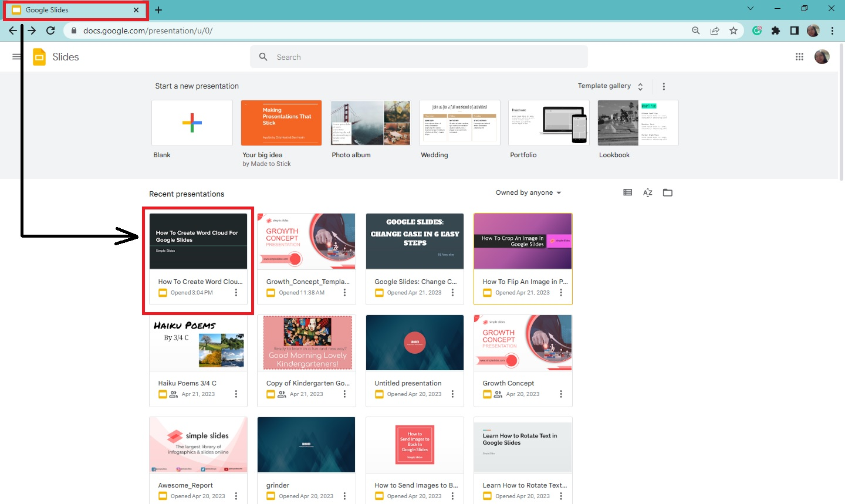The width and height of the screenshot is (845, 504).
Task: Open Good Morning Lovely Kindergarteners thumbnail
Action: click(306, 343)
